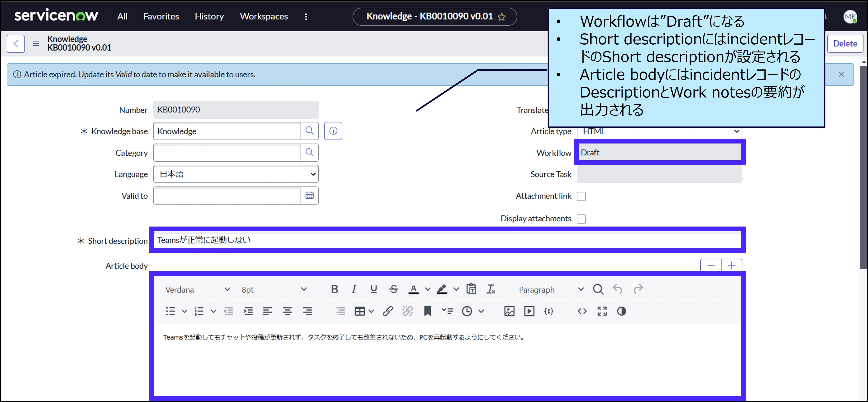Click the Insert image icon

[x=509, y=311]
